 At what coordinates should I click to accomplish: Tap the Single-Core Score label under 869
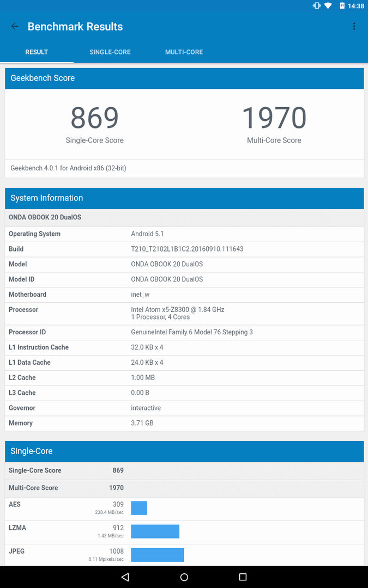(95, 140)
